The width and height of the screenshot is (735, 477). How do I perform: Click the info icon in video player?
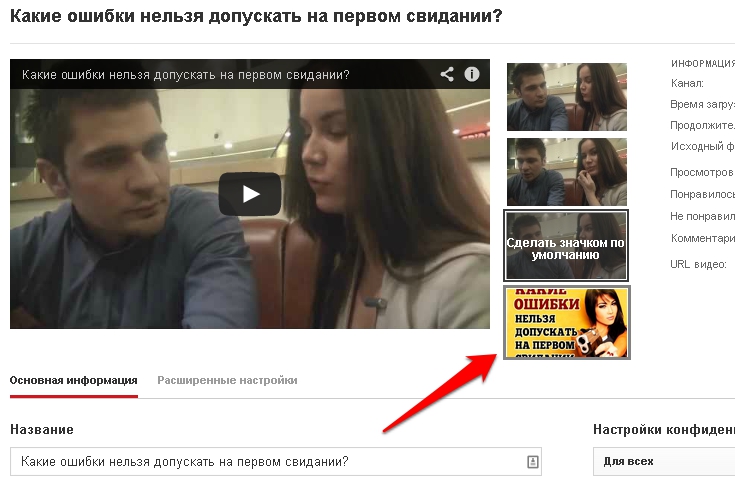click(x=472, y=74)
